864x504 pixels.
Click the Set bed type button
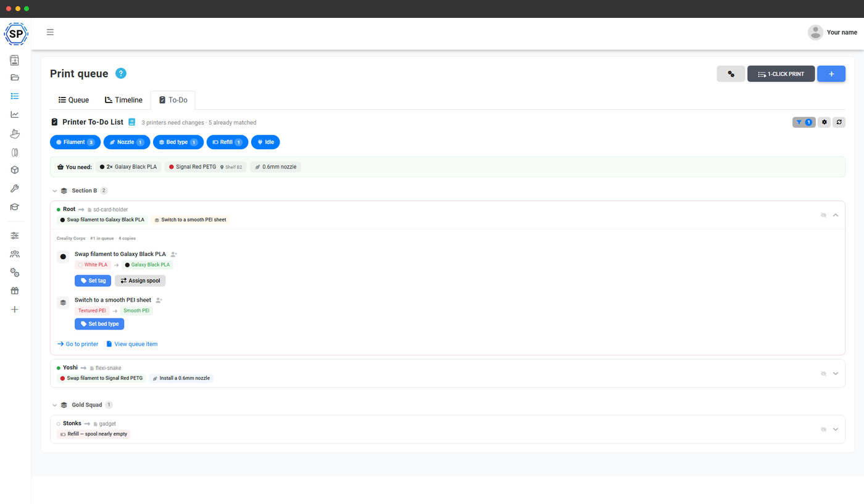pyautogui.click(x=99, y=324)
